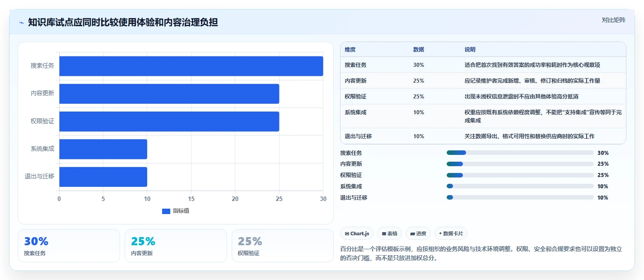Click the 对比矩阵 label
The width and height of the screenshot is (644, 280).
pyautogui.click(x=614, y=20)
